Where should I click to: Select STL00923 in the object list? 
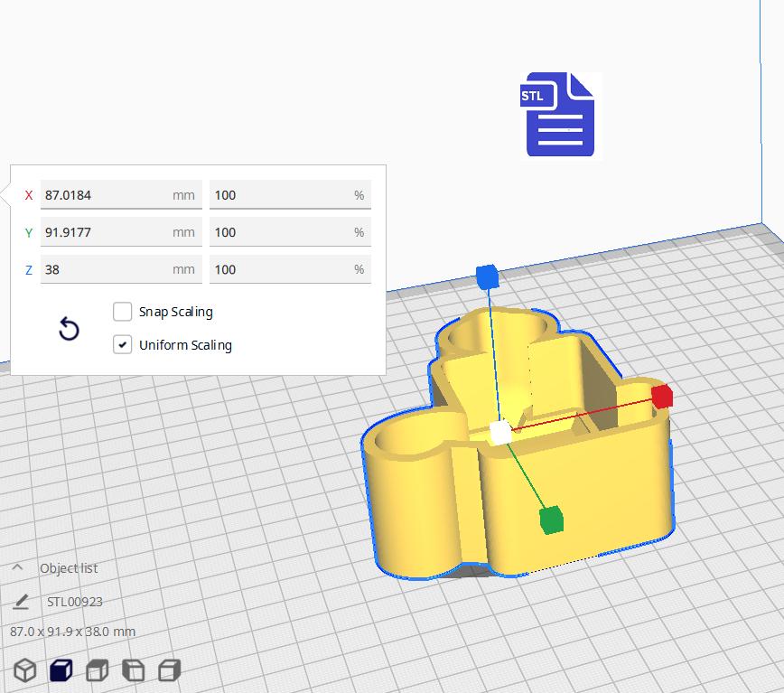pyautogui.click(x=75, y=602)
